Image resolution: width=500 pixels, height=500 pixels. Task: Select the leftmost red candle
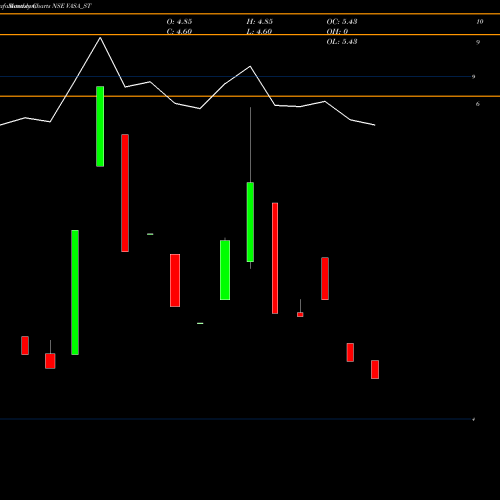tap(25, 345)
